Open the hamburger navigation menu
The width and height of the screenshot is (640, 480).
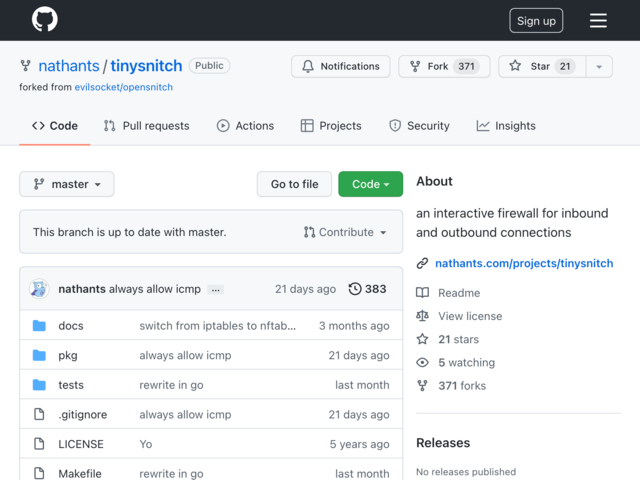(x=598, y=20)
